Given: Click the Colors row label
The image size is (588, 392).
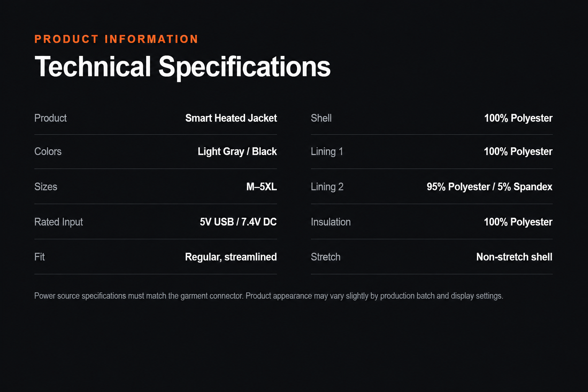Looking at the screenshot, I should [x=48, y=152].
